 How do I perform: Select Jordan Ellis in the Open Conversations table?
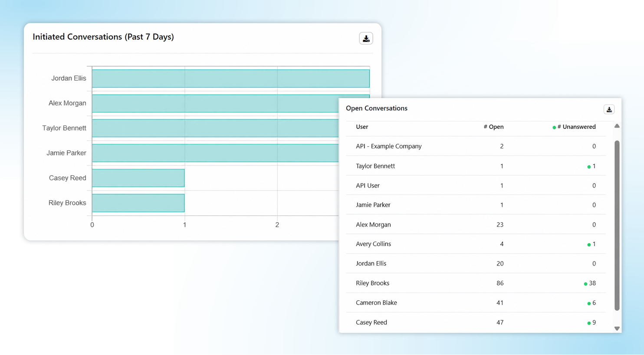[476, 263]
